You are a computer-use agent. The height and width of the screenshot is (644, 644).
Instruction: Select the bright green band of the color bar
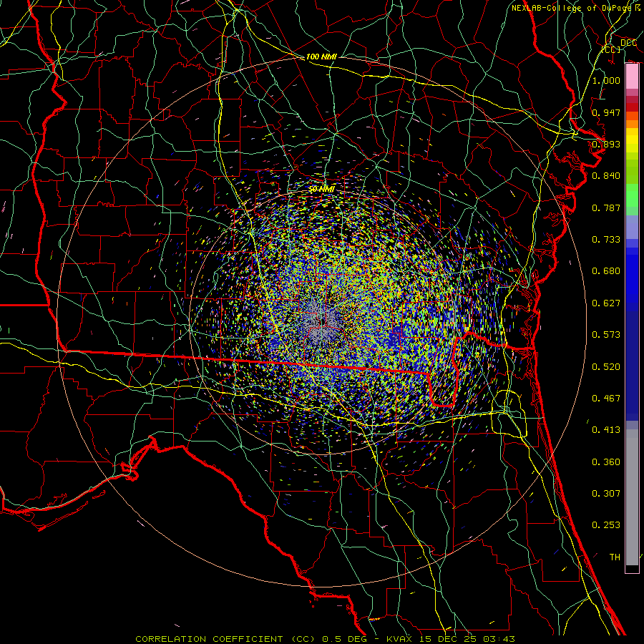point(632,195)
